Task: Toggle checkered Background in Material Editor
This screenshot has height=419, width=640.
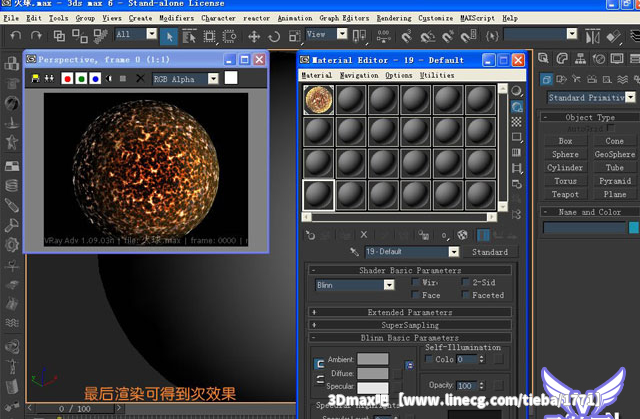Action: tap(516, 122)
